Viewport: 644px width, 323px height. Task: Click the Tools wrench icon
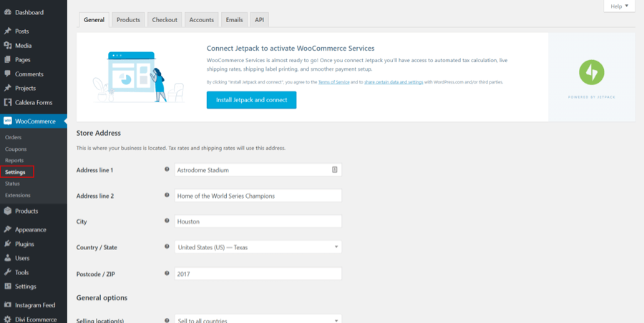[x=7, y=272]
